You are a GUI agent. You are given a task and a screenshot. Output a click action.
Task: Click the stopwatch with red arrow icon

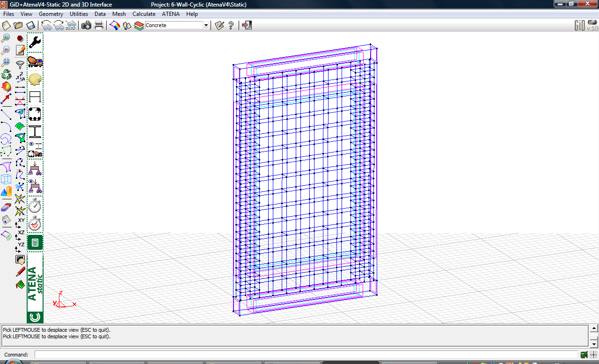35,223
